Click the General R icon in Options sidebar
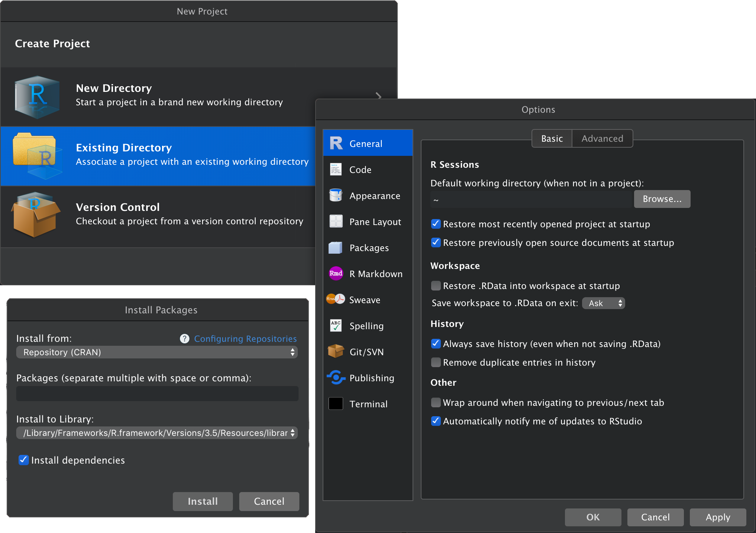The width and height of the screenshot is (756, 533). pyautogui.click(x=336, y=143)
